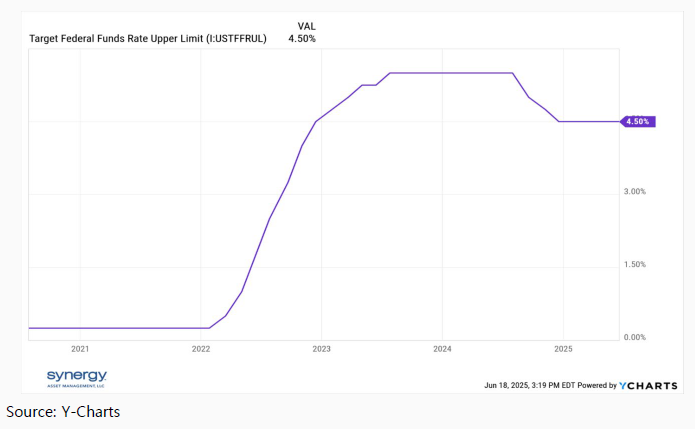The image size is (695, 429).
Task: Select the 2021 x-axis label
Action: [80, 349]
